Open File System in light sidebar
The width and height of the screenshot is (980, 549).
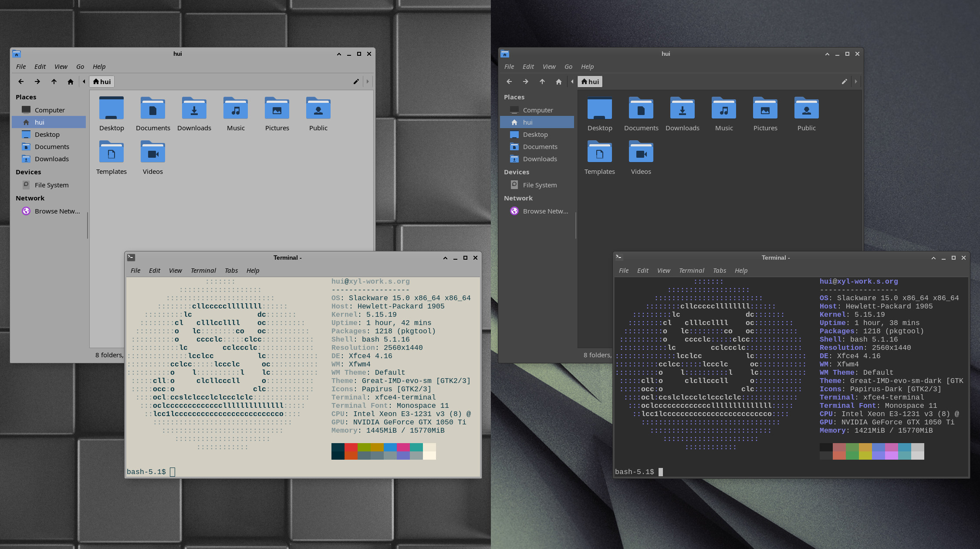49,185
